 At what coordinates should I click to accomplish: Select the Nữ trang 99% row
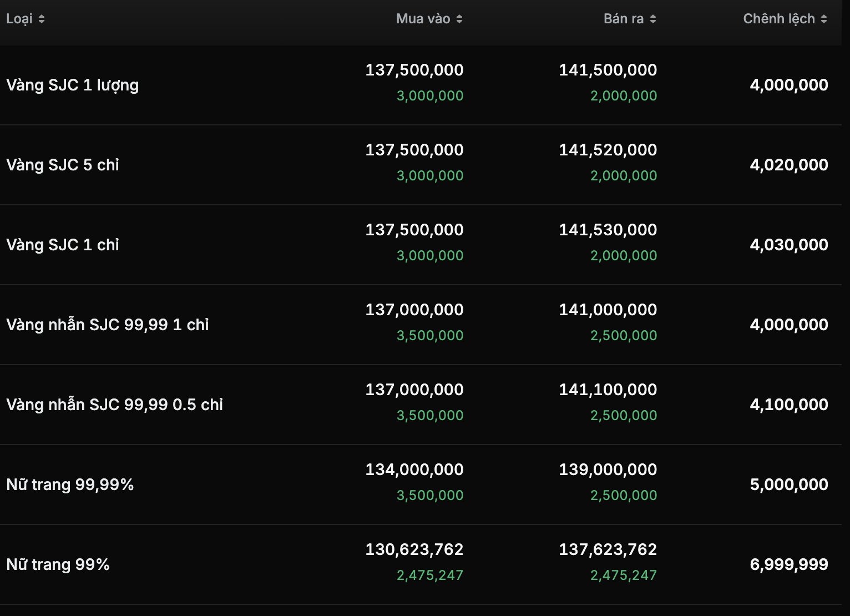click(421, 564)
